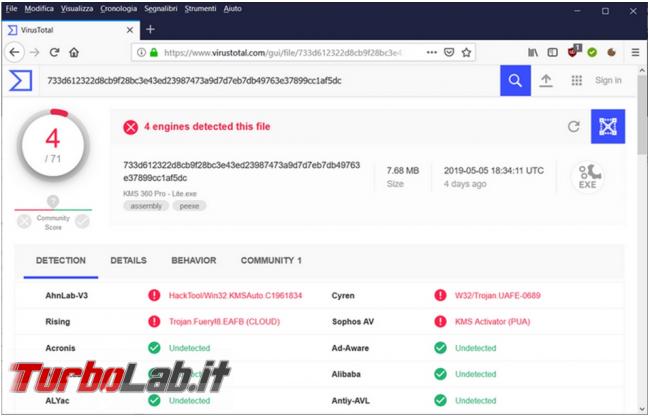
Task: Vote malicious with community X icon
Action: tap(24, 222)
